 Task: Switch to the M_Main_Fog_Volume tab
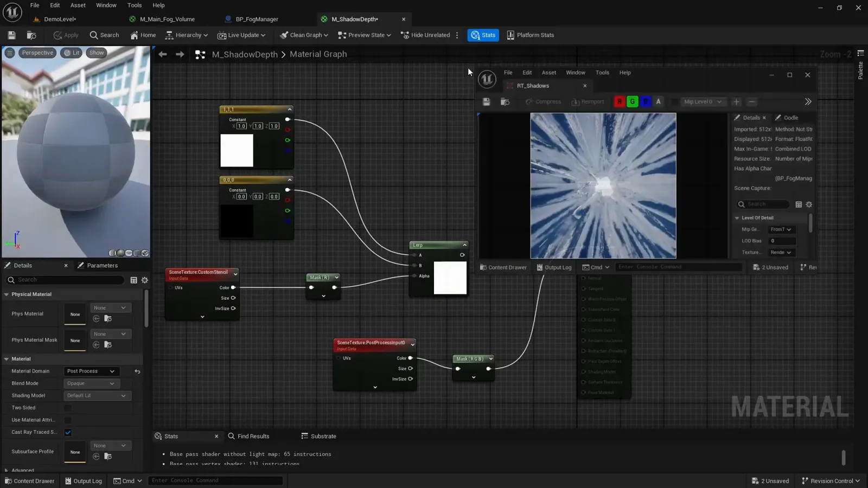167,19
